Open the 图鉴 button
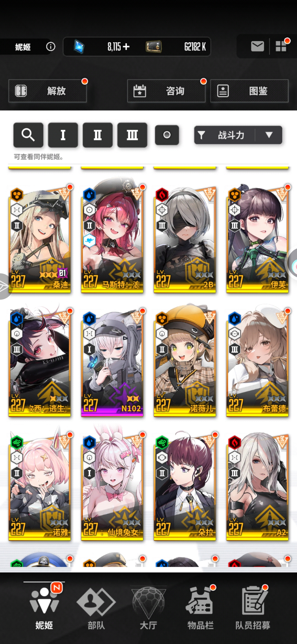Viewport: 297px width, 644px height. 249,91
